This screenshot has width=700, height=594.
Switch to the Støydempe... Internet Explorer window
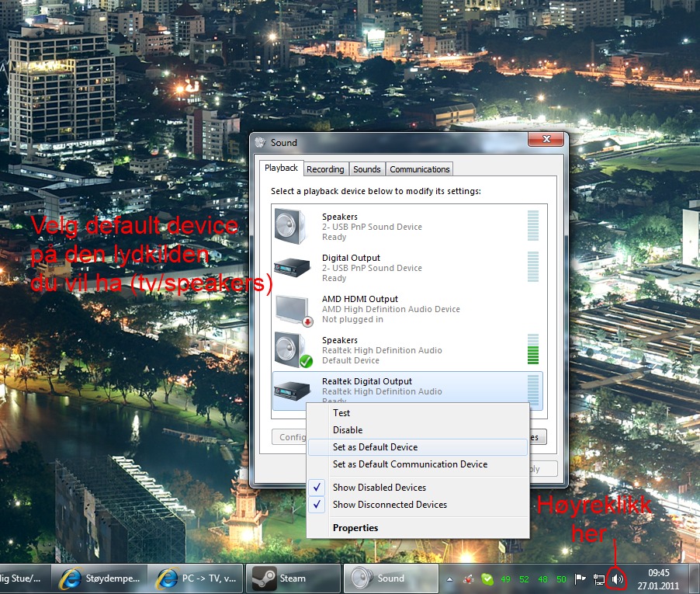99,578
